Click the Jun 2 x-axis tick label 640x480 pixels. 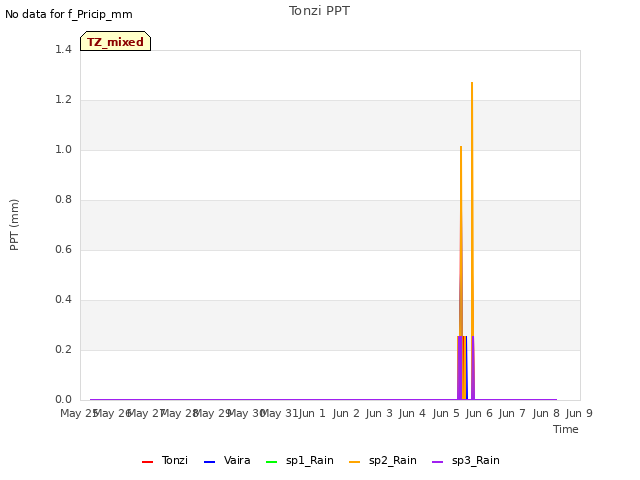(x=346, y=413)
